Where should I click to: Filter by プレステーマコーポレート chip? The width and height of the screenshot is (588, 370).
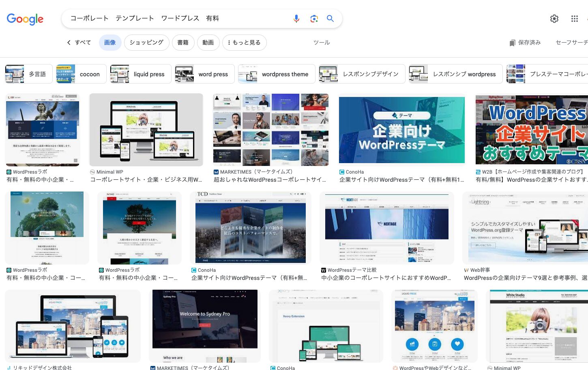click(x=547, y=74)
